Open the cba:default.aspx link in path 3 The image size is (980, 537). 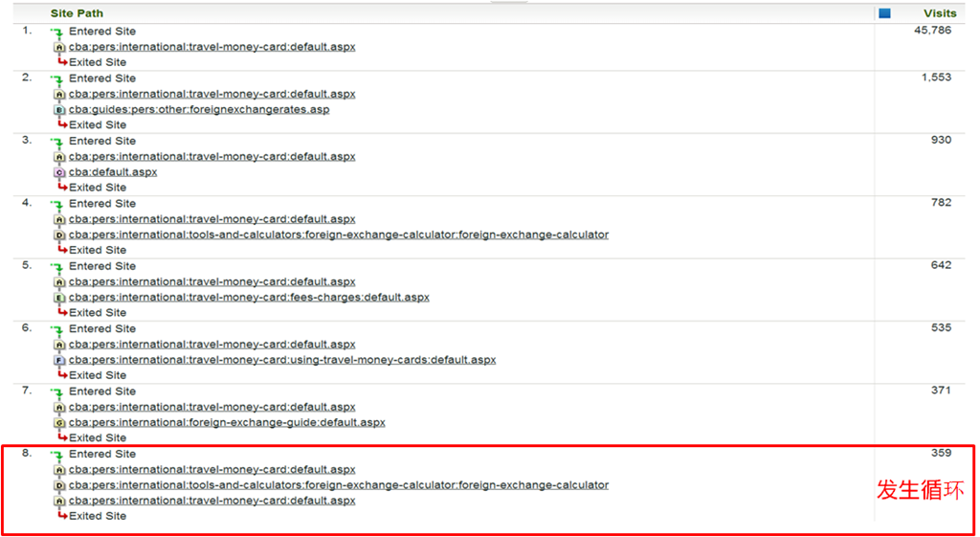[x=113, y=172]
